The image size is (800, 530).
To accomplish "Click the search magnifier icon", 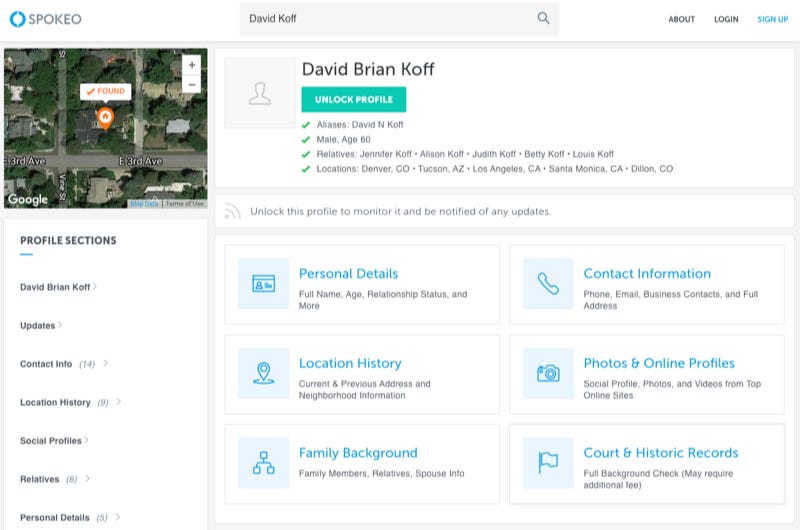I will (x=543, y=18).
